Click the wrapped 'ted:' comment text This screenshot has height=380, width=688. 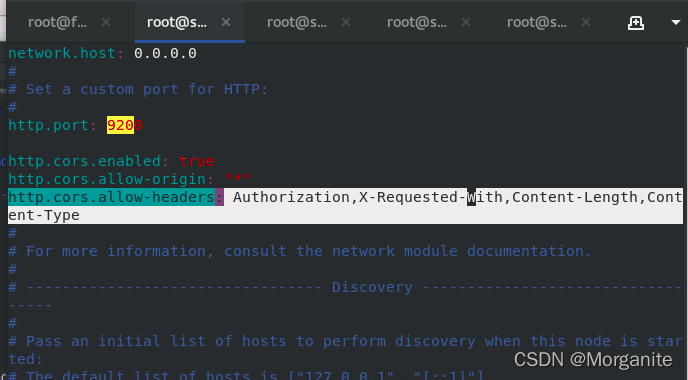26,359
